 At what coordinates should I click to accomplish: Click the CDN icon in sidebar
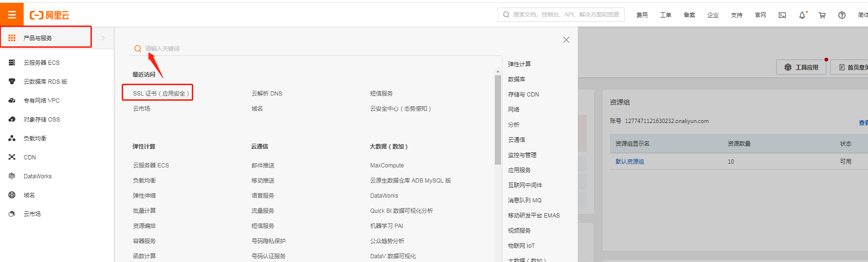pos(12,157)
